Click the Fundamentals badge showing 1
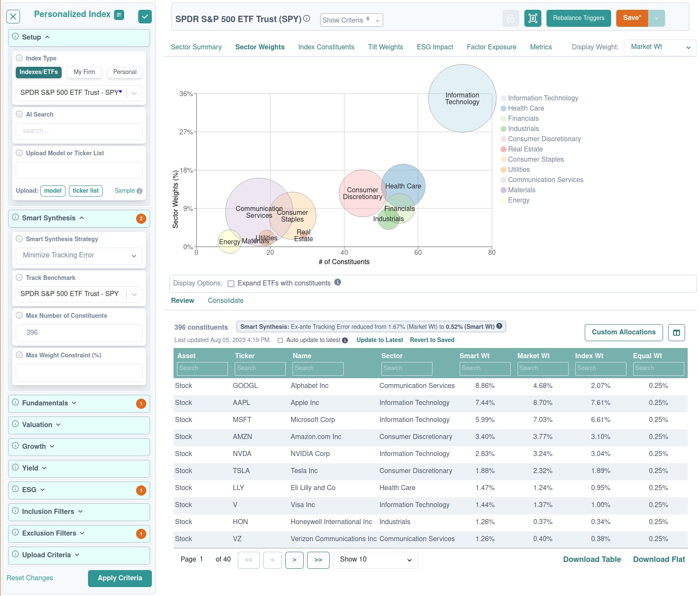 [x=141, y=404]
